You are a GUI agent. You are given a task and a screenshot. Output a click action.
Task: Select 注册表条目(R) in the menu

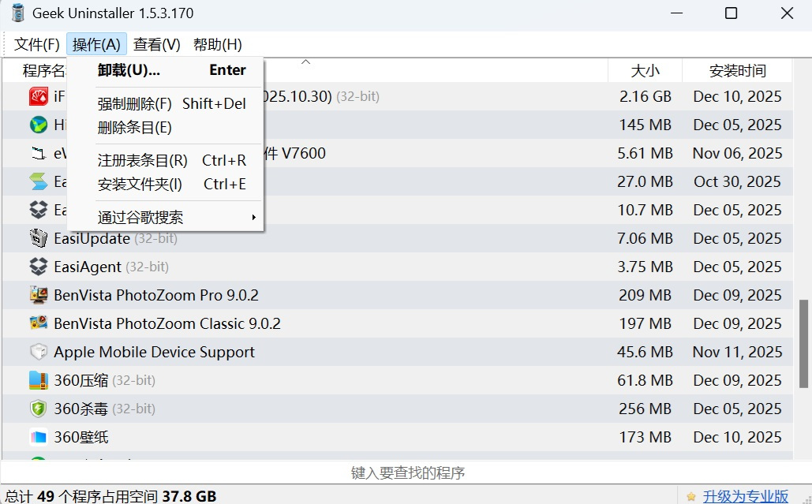142,159
